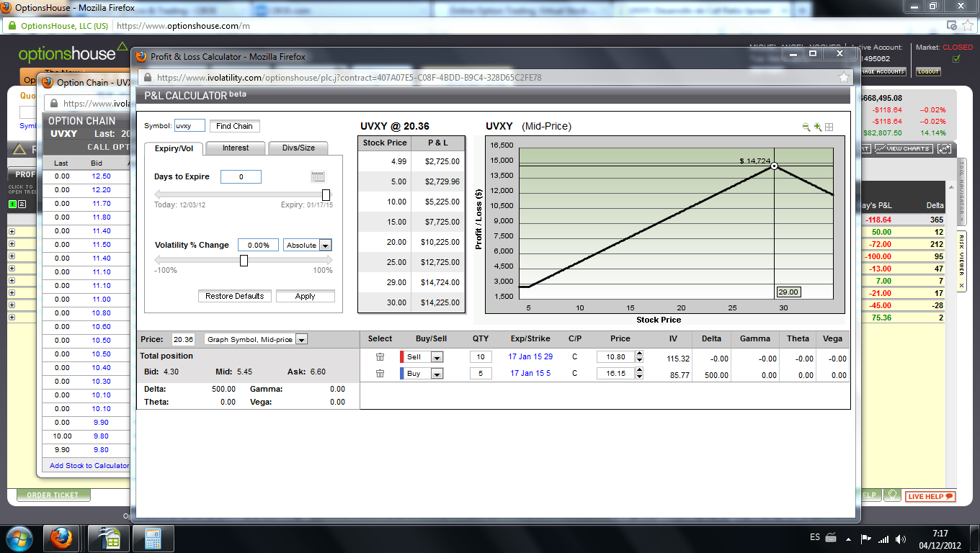980x553 pixels.
Task: Click the Days to Expire input field
Action: (241, 176)
